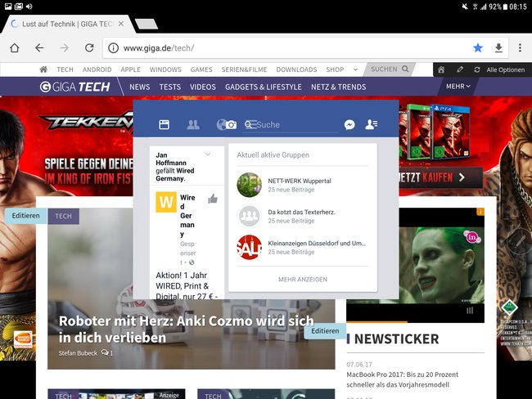The height and width of the screenshot is (399, 532).
Task: Click the admin bar refresh icon
Action: 476,69
